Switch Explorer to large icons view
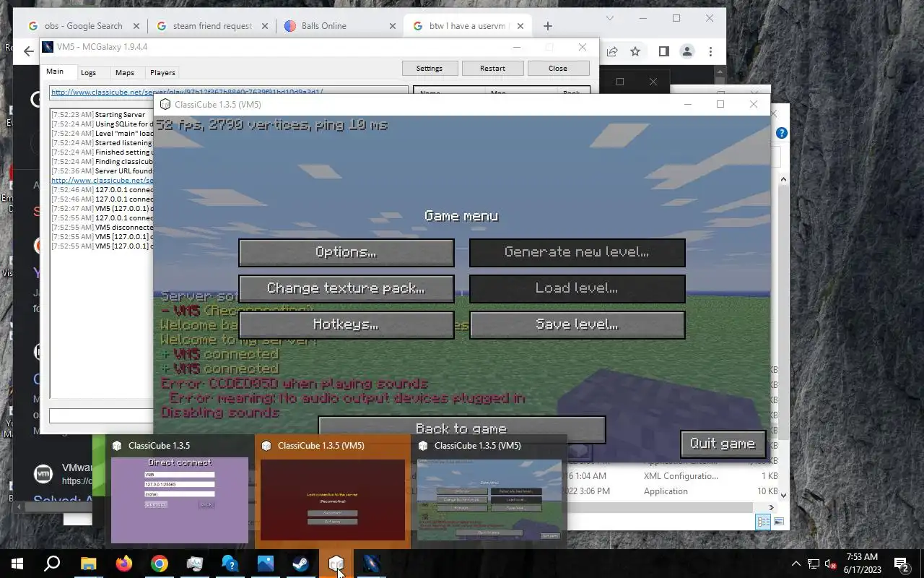The image size is (924, 578). 779,522
